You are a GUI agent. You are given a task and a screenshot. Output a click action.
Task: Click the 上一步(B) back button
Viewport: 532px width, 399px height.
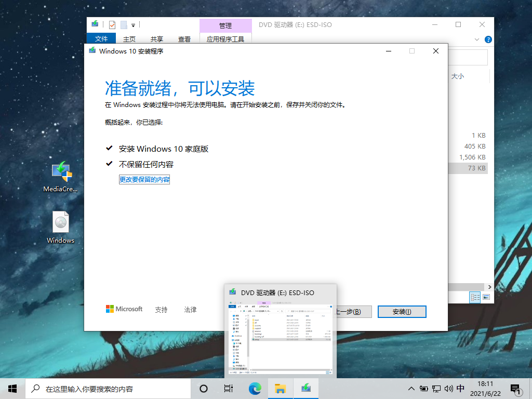tap(354, 312)
